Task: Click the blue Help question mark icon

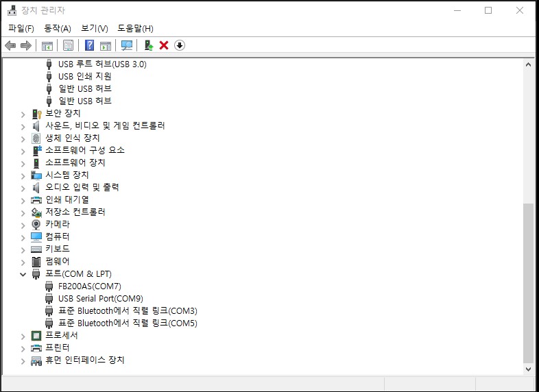Action: point(89,45)
